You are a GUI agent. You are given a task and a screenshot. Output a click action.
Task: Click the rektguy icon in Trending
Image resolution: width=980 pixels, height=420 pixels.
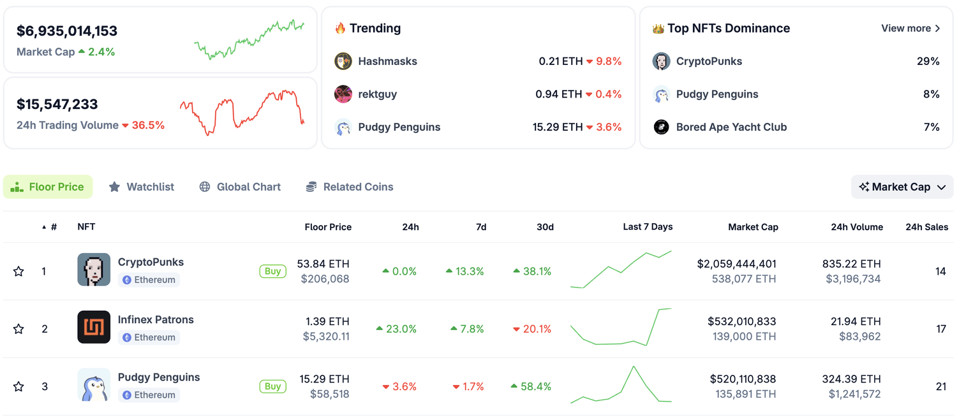click(x=343, y=94)
